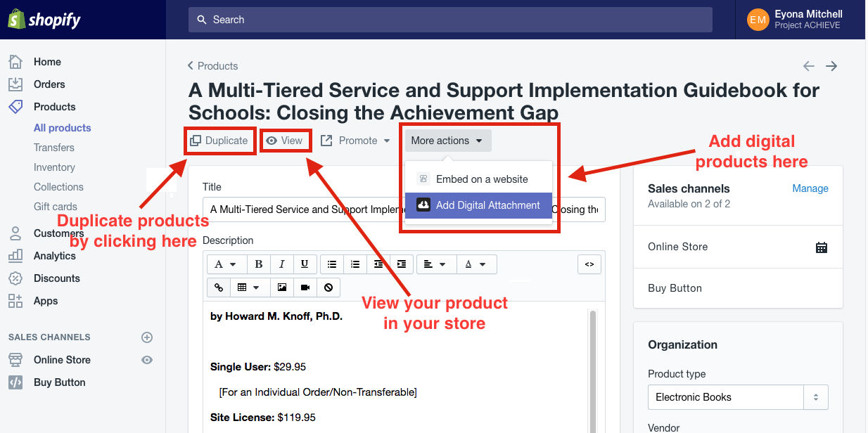Screen dimensions: 868x433
Task: Insert an image into description
Action: (282, 287)
